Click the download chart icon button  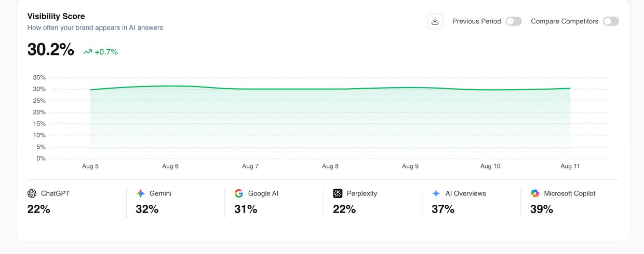(x=435, y=21)
